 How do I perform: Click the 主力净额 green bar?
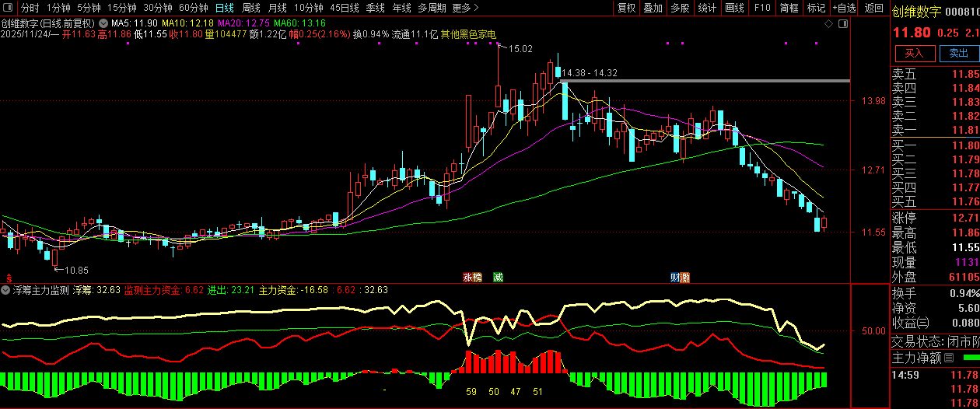pyautogui.click(x=970, y=358)
